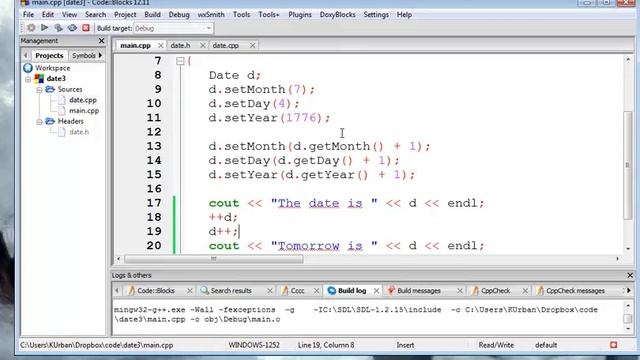Click red indicator icon in status bar
The height and width of the screenshot is (360, 640).
(x=613, y=345)
